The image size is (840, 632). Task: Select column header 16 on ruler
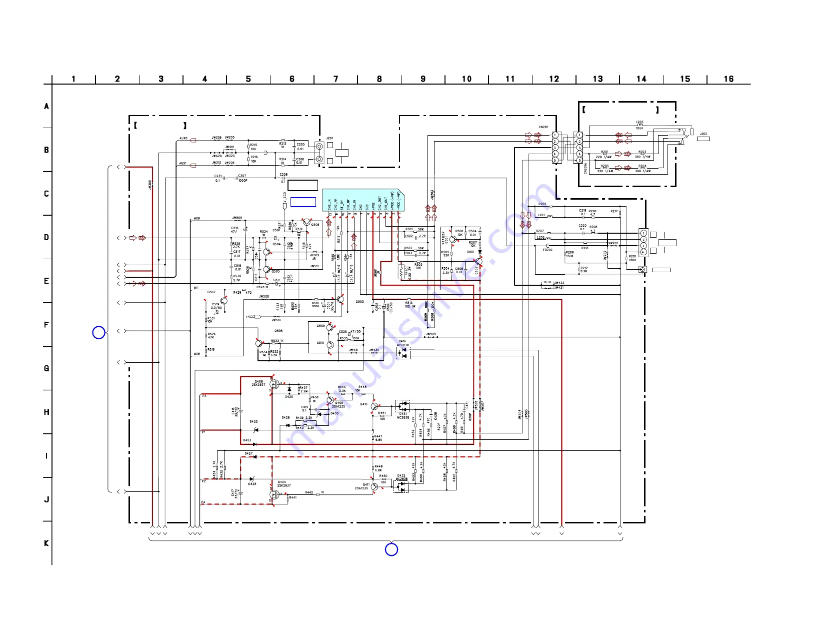click(x=729, y=79)
